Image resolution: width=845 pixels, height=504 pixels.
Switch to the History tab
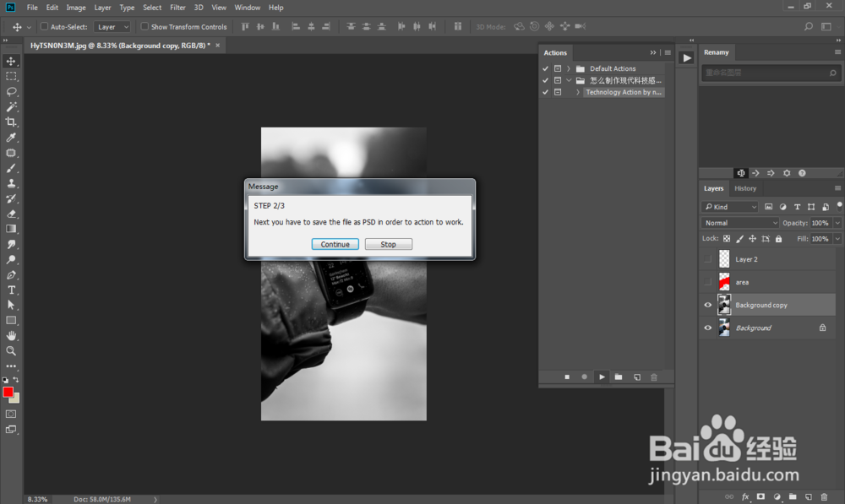click(x=745, y=188)
